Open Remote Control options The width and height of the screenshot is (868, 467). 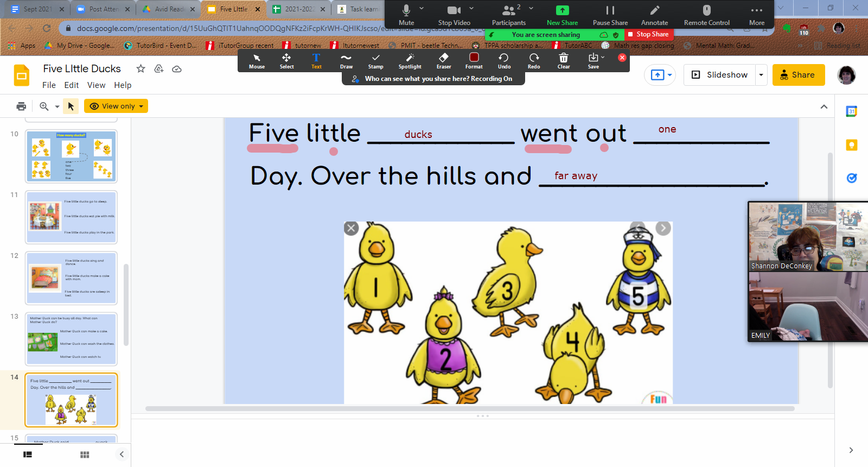point(706,15)
